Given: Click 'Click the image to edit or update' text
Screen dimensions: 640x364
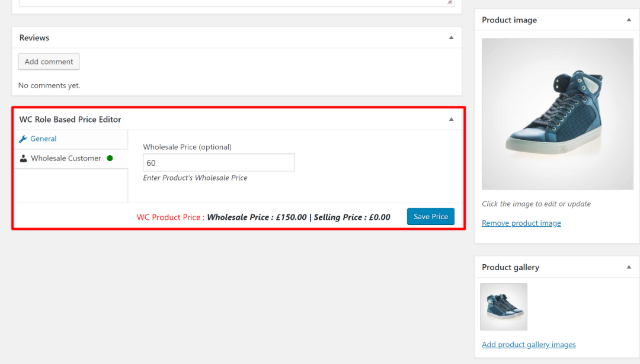Looking at the screenshot, I should coord(536,204).
